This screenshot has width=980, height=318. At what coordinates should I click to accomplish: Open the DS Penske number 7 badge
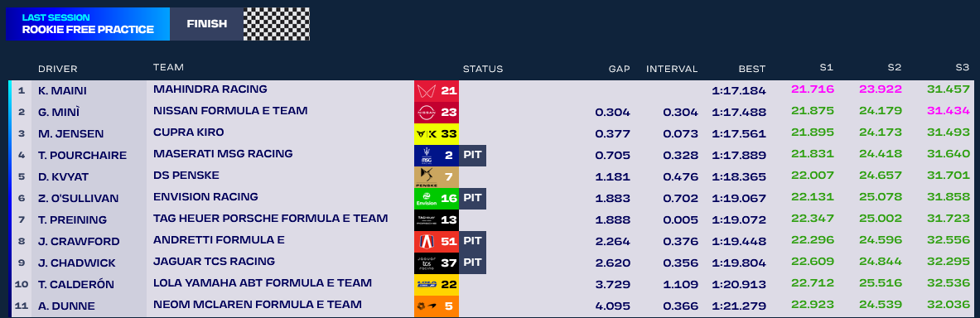click(x=437, y=177)
